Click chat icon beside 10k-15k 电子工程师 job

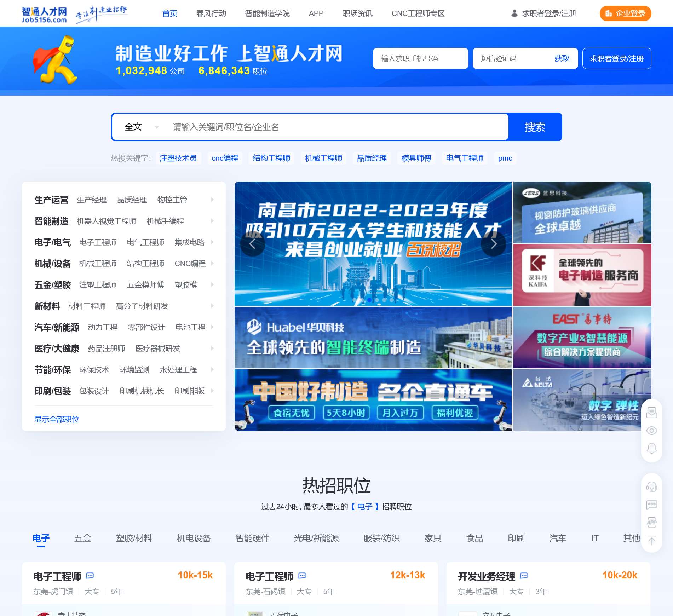(x=90, y=576)
